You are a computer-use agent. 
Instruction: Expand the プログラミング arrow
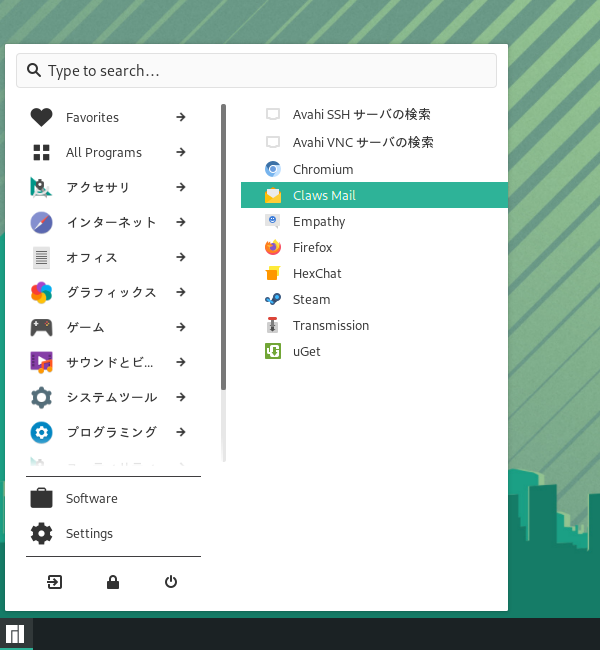pyautogui.click(x=180, y=432)
